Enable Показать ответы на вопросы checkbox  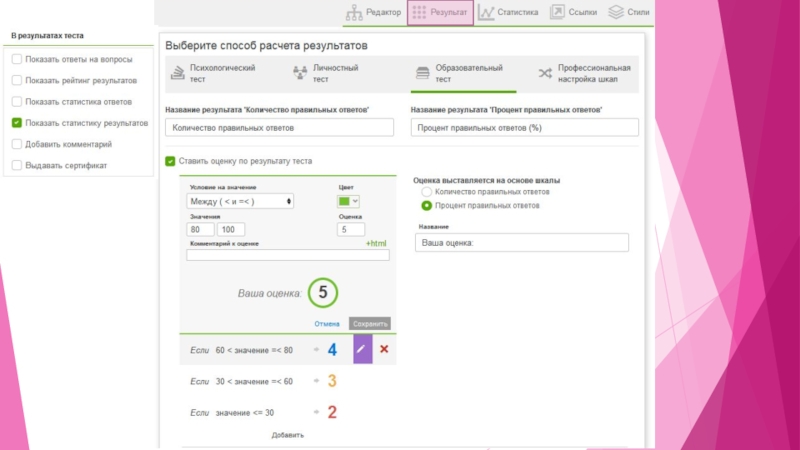[x=17, y=59]
